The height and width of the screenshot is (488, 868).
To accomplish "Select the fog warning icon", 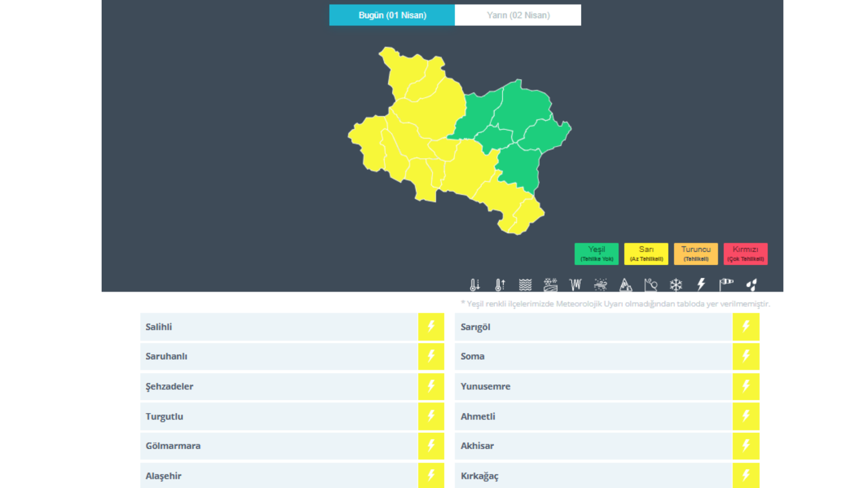I will click(x=525, y=285).
